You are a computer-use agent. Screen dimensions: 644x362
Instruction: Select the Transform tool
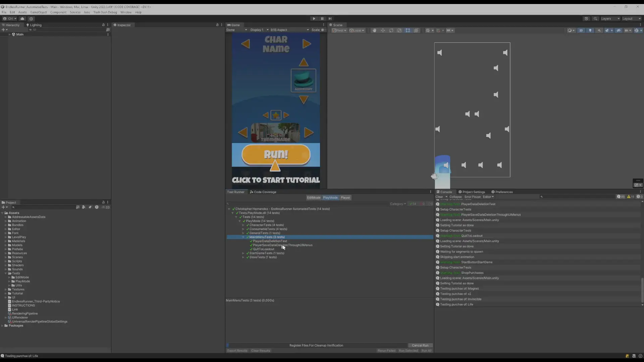(416, 31)
